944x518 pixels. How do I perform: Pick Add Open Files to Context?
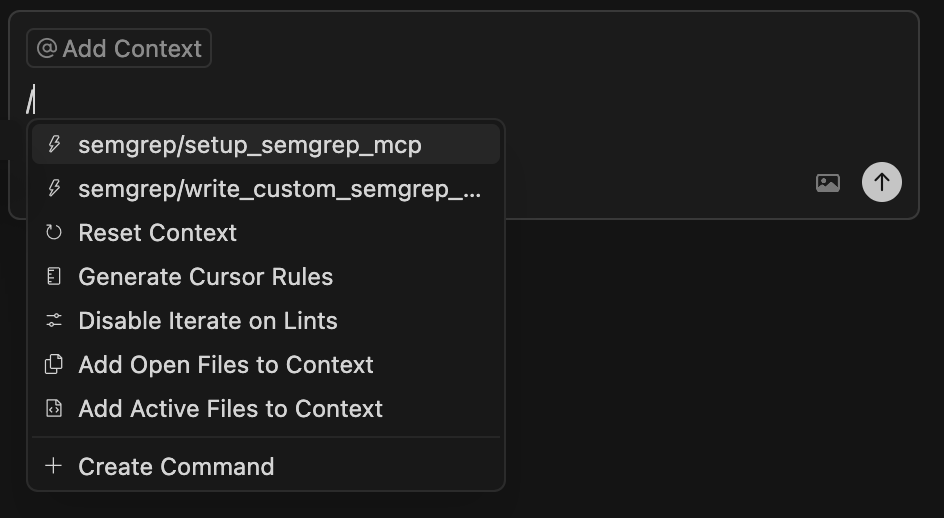coord(226,365)
